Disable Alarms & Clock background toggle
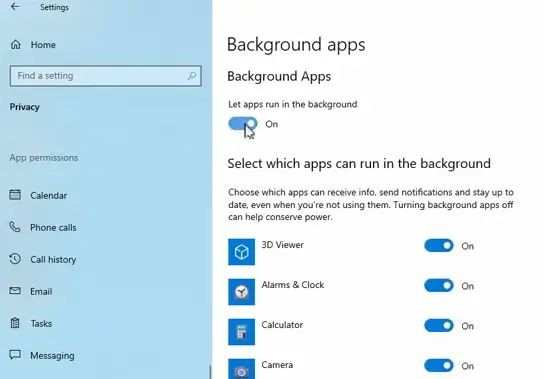This screenshot has width=544, height=379. (439, 286)
